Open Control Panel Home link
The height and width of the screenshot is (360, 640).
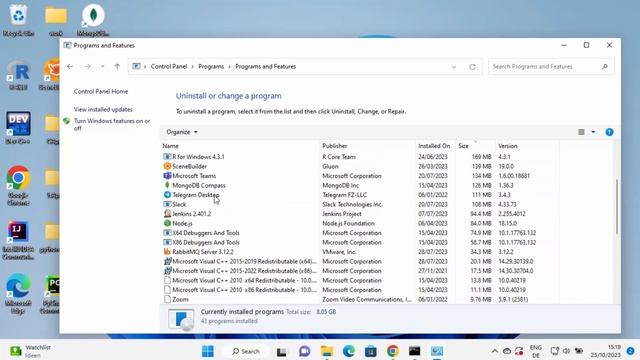[x=101, y=91]
